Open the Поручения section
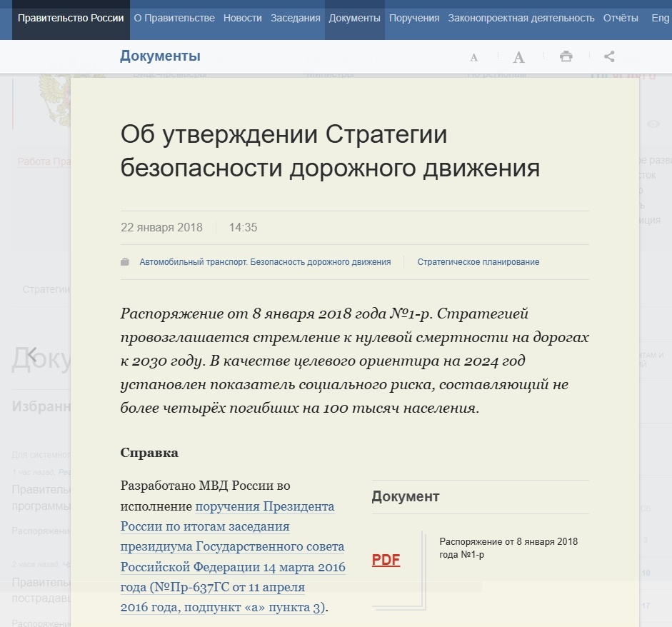The height and width of the screenshot is (627, 672). (x=414, y=18)
